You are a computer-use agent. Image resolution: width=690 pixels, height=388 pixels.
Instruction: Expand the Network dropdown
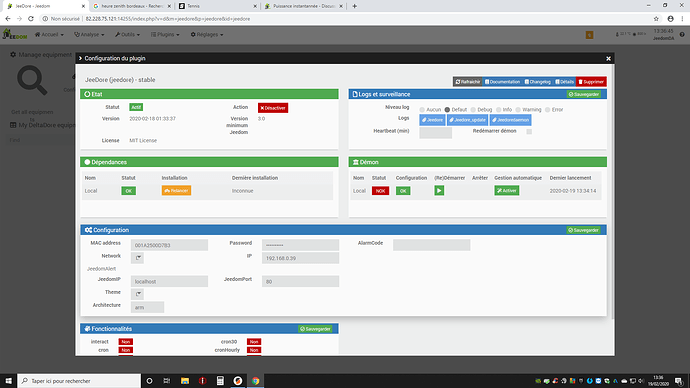click(x=138, y=258)
